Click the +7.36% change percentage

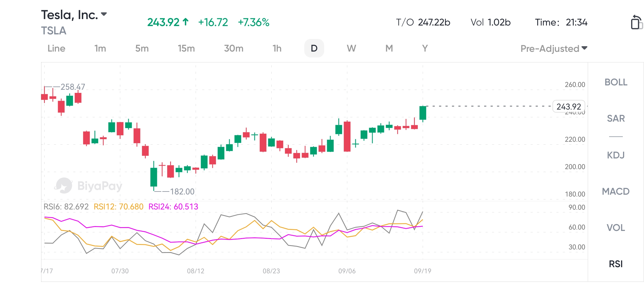tap(254, 22)
